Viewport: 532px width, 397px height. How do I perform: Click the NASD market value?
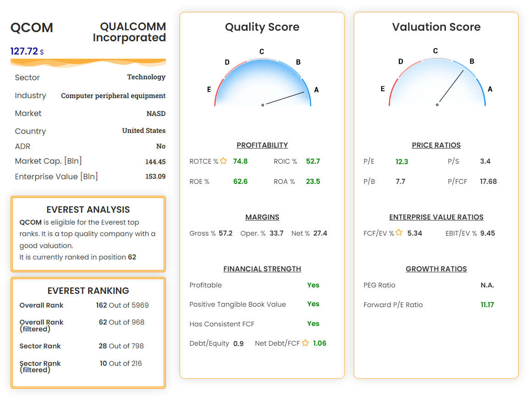tap(156, 113)
